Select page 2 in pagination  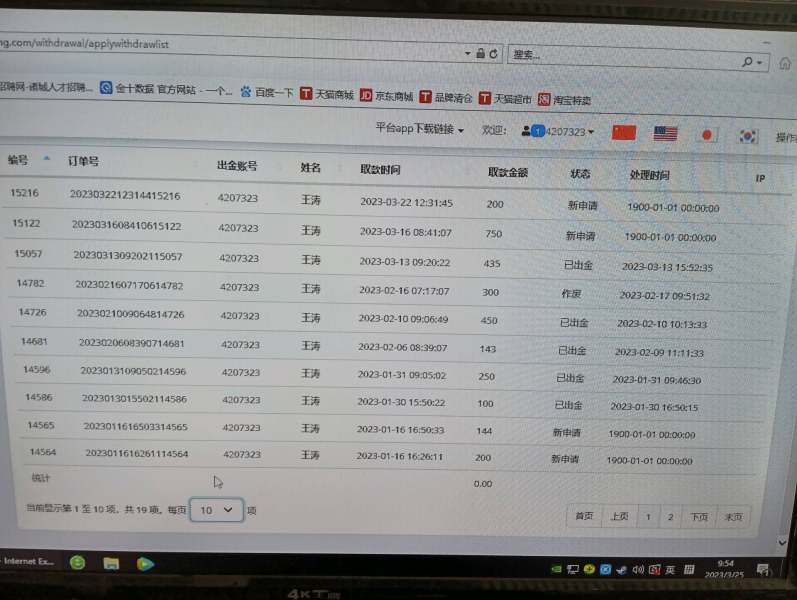(670, 517)
